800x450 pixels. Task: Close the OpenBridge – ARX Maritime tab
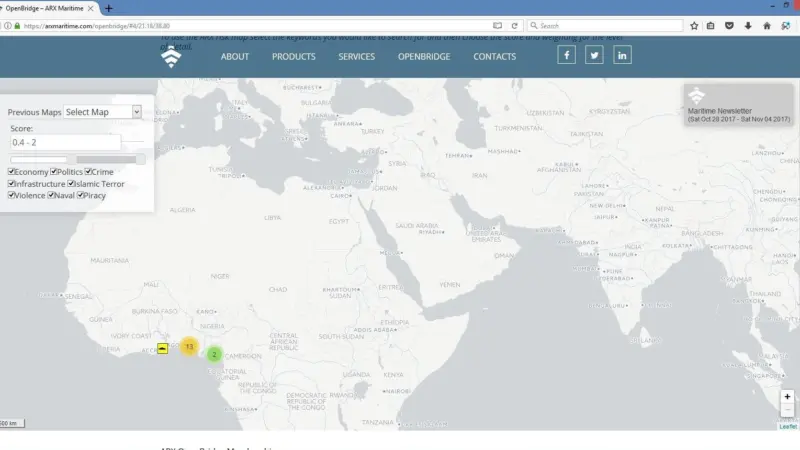(90, 8)
